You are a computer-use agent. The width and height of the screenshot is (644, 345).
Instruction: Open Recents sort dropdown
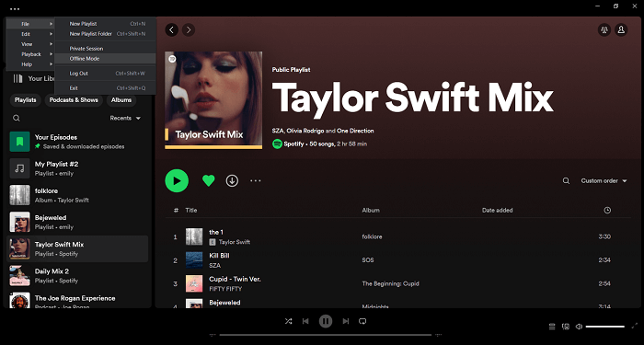[125, 118]
